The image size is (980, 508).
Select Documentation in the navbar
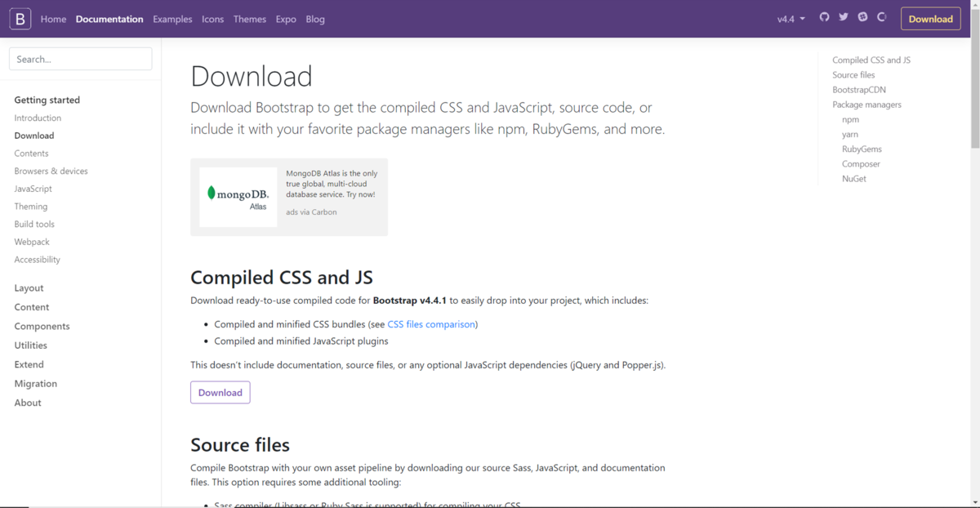109,19
